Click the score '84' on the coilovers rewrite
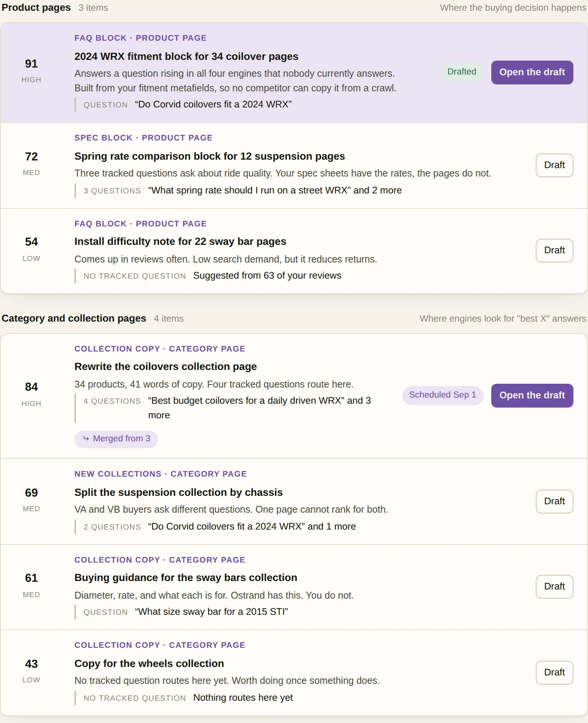This screenshot has width=588, height=723. [x=31, y=387]
